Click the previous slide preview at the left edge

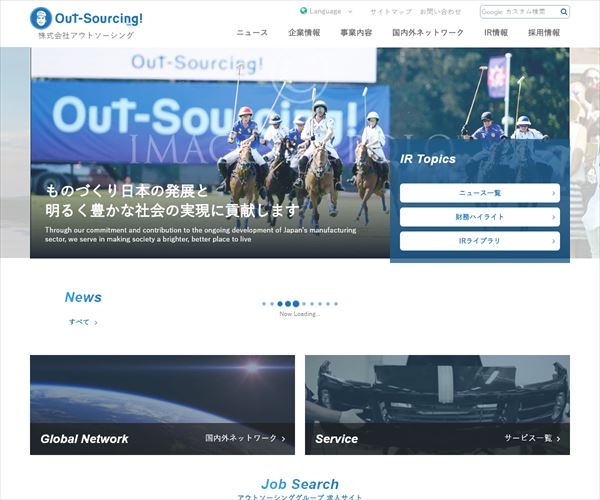pos(15,153)
